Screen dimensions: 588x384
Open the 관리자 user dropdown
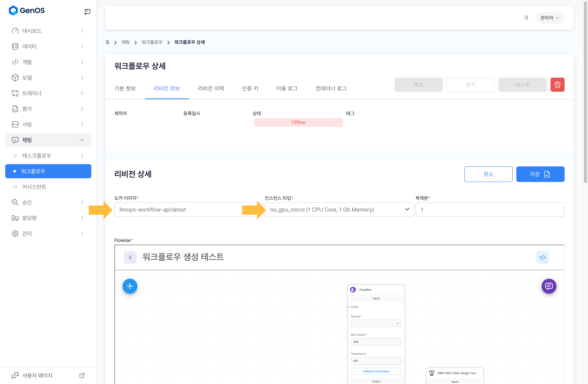click(550, 18)
